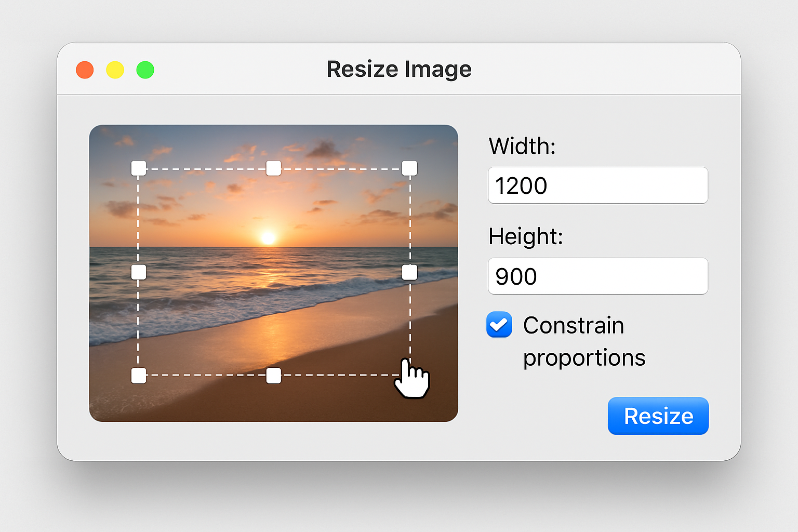Select the Height value 900

click(x=516, y=276)
